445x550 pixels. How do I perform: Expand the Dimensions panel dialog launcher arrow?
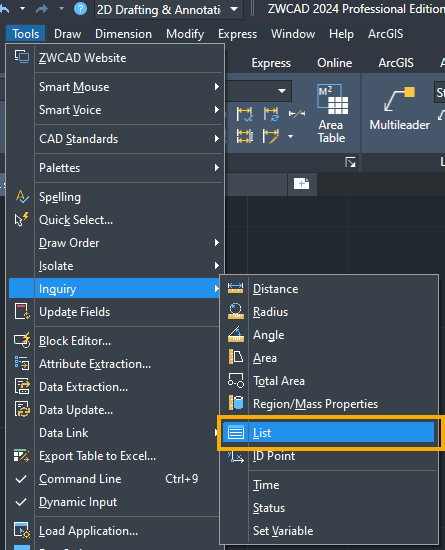pos(350,162)
